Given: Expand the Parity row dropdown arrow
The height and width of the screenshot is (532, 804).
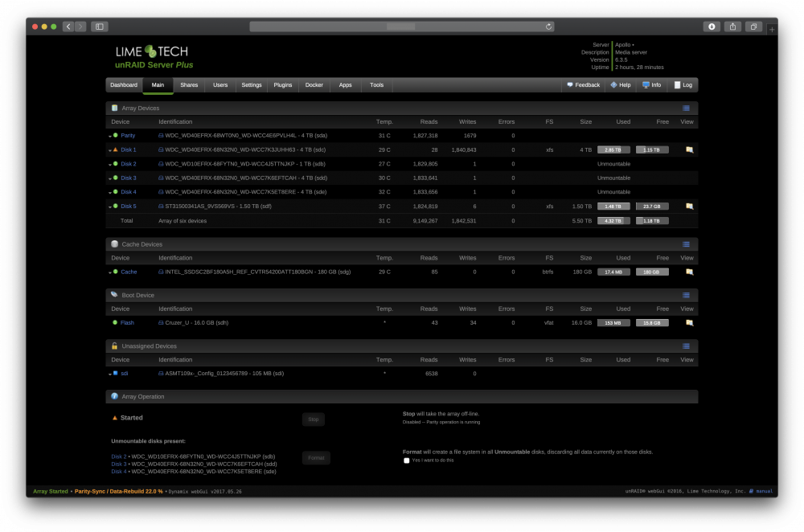Looking at the screenshot, I should click(109, 137).
